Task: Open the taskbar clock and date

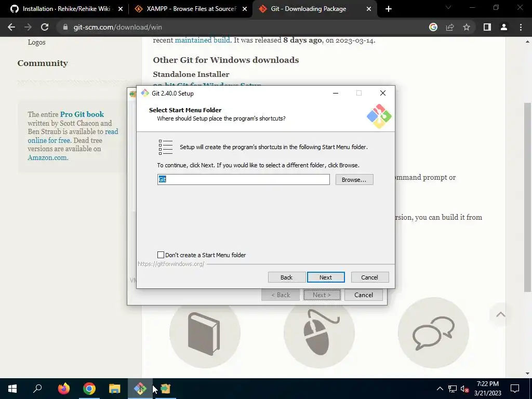Action: 487,389
